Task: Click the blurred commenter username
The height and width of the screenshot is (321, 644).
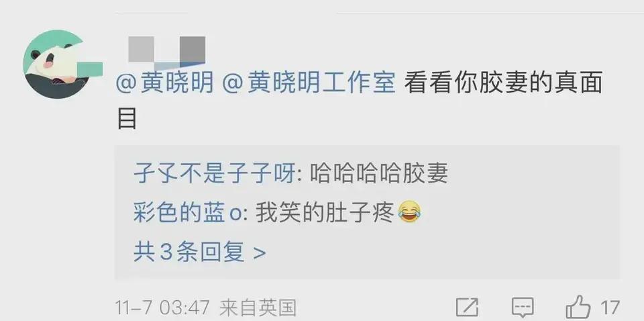Action: tap(167, 52)
